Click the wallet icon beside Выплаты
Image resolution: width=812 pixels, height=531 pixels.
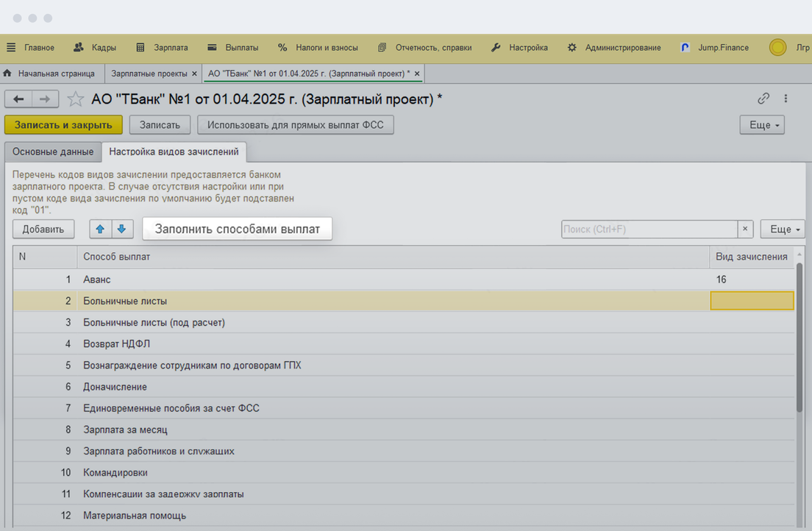tap(212, 47)
